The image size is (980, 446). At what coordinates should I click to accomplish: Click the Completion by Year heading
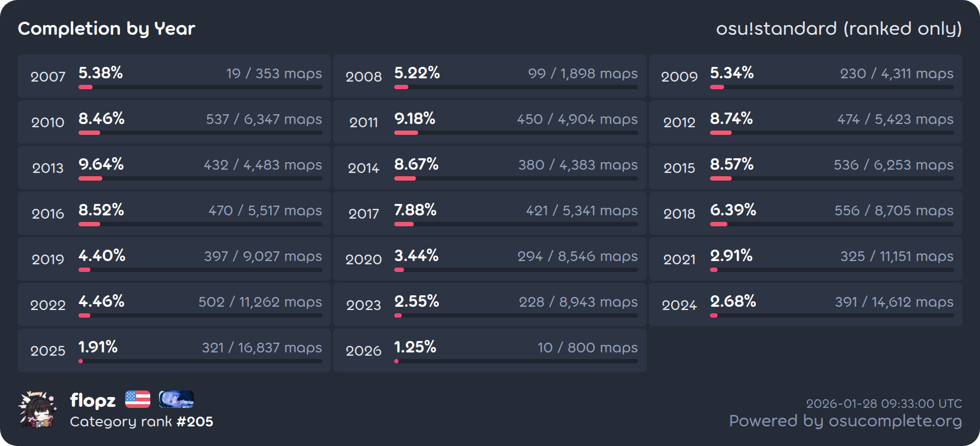coord(107,28)
